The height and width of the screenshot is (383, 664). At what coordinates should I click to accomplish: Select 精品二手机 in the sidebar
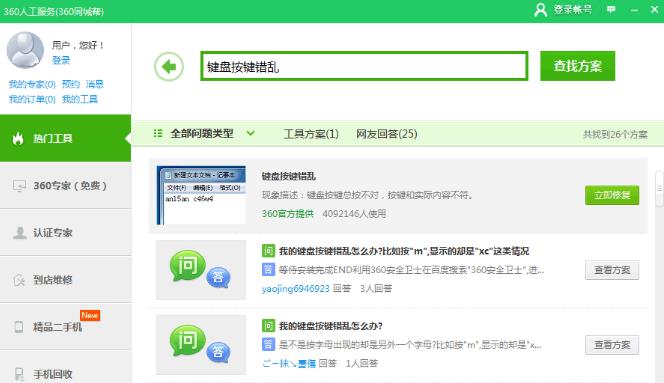tap(66, 327)
